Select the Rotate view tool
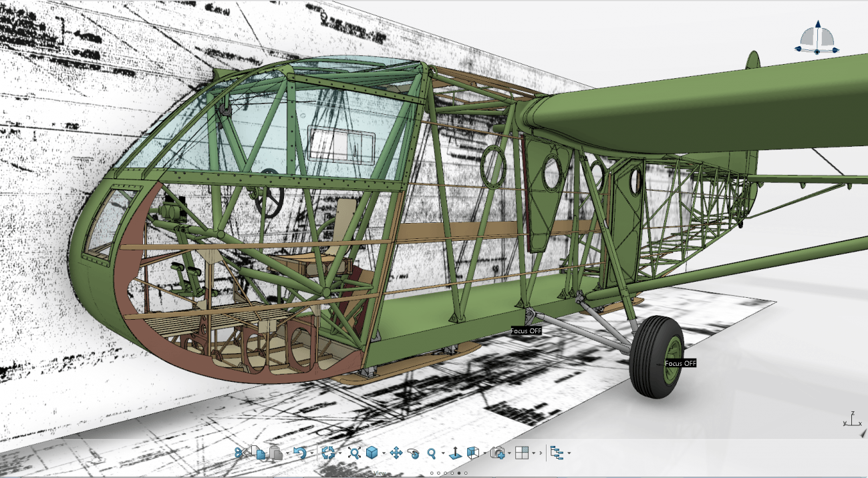Image resolution: width=868 pixels, height=478 pixels. coord(414,453)
